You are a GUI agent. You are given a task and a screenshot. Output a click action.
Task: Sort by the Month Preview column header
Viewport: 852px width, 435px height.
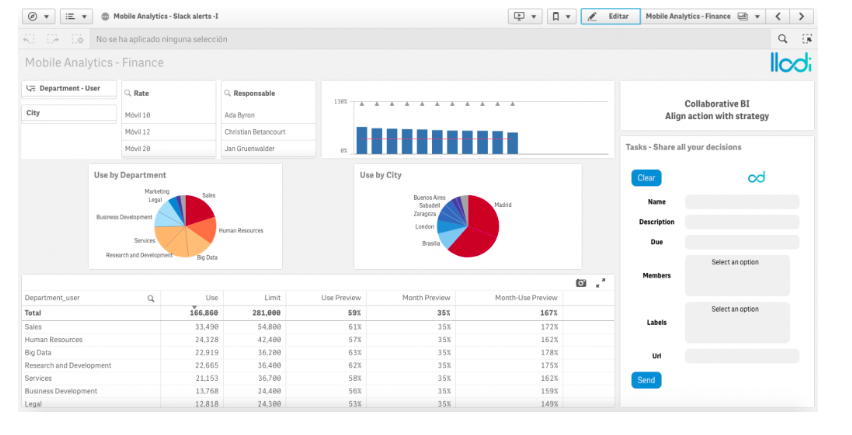(x=426, y=298)
